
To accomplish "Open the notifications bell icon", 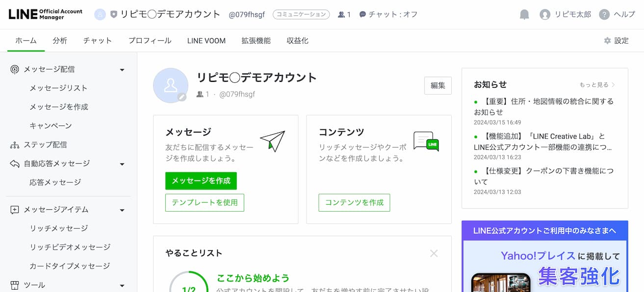I will pos(524,15).
